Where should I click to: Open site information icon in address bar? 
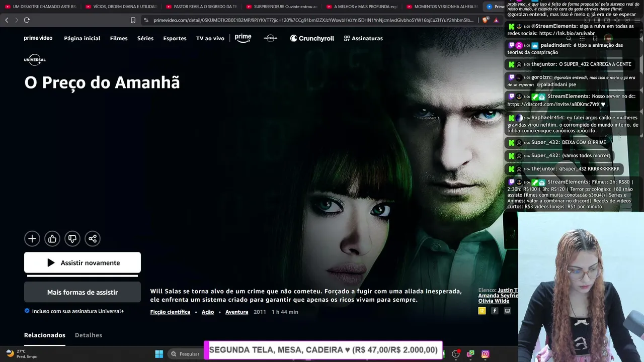click(x=146, y=20)
